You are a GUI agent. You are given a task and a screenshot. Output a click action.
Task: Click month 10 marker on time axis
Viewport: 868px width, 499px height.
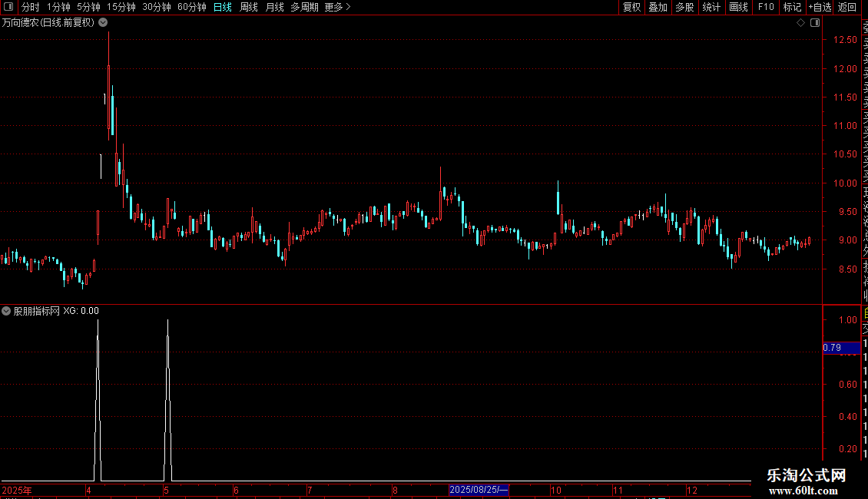pyautogui.click(x=556, y=490)
